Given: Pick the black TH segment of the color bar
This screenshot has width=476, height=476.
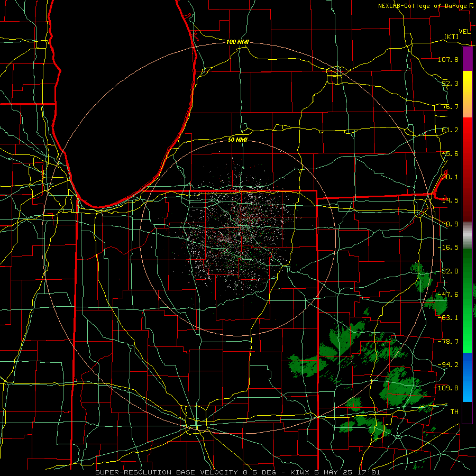Looking at the screenshot, I should tap(467, 412).
